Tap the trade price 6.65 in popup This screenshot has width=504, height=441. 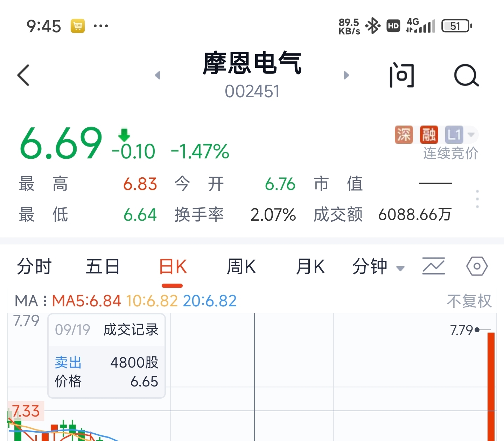144,382
